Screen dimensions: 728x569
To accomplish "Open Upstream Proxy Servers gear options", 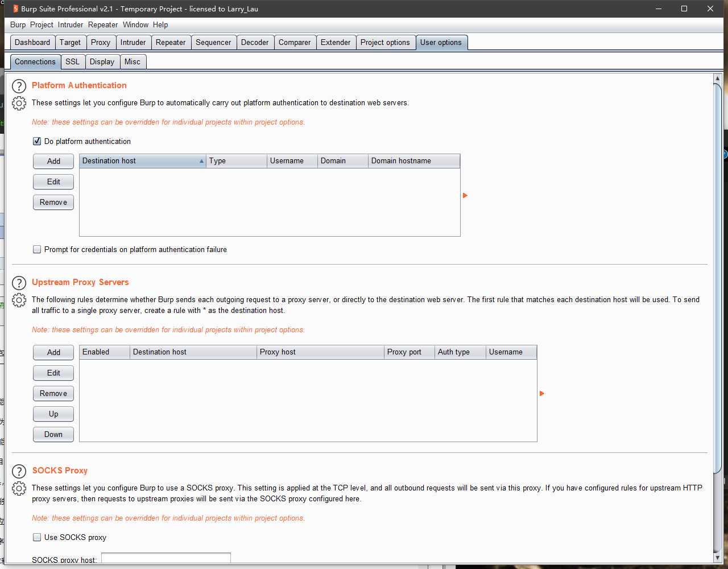I will point(19,300).
